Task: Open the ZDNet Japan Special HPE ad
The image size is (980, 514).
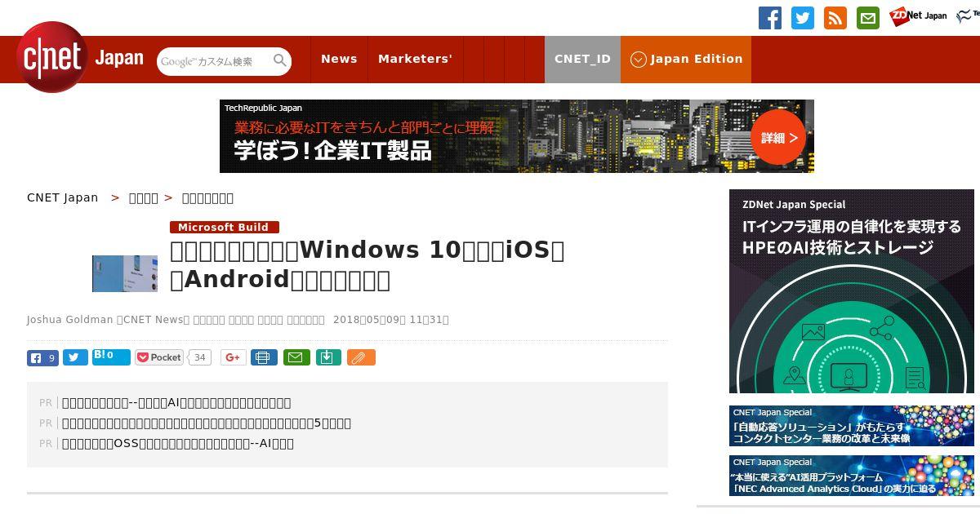Action: (852, 291)
